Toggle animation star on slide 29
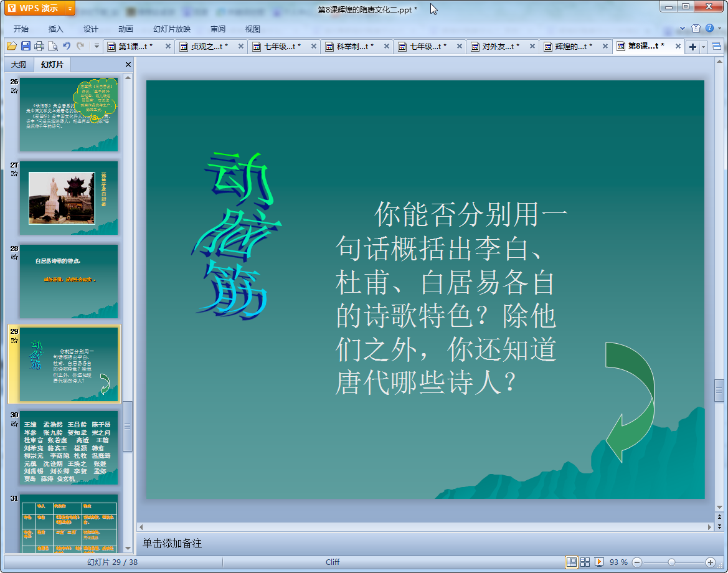This screenshot has height=573, width=728. [x=14, y=340]
